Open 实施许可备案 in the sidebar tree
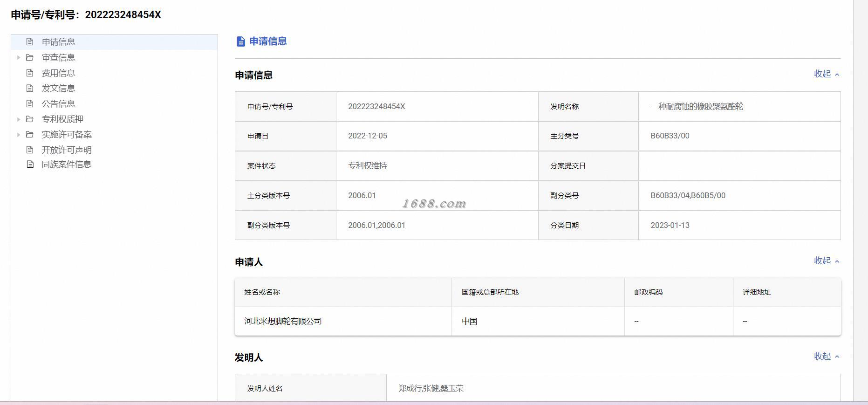868x405 pixels. pyautogui.click(x=67, y=134)
